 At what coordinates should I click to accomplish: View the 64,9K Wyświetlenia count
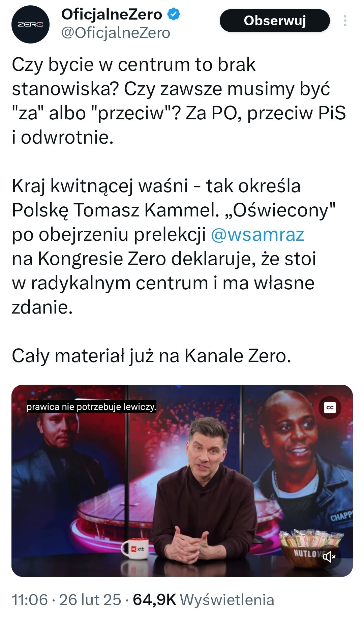pos(204,600)
